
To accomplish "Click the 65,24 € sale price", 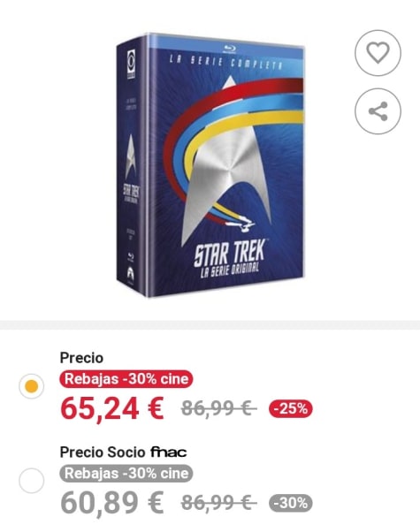I will [112, 409].
